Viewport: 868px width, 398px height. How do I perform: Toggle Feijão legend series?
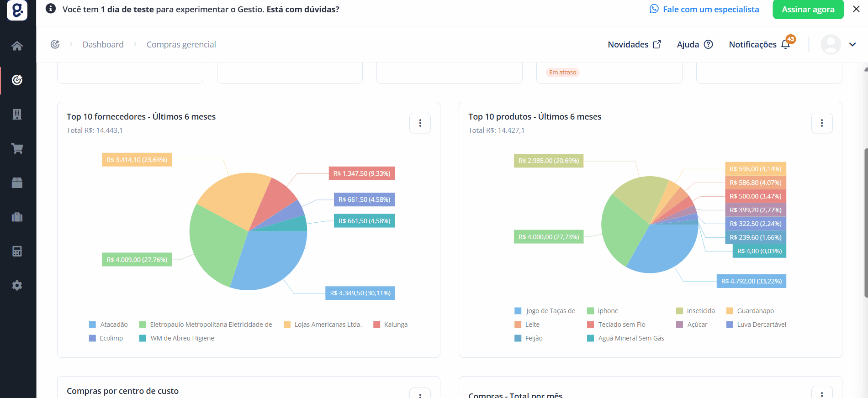click(x=529, y=338)
